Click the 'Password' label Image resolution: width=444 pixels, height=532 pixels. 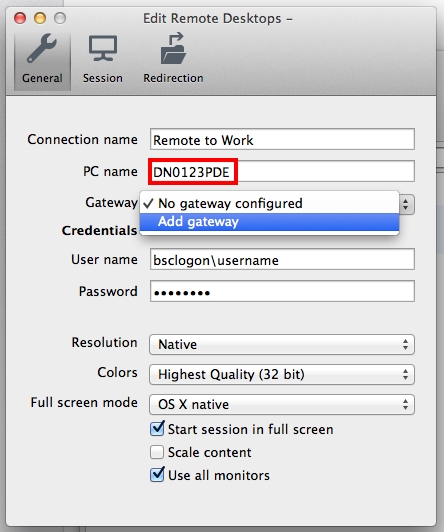(x=108, y=291)
